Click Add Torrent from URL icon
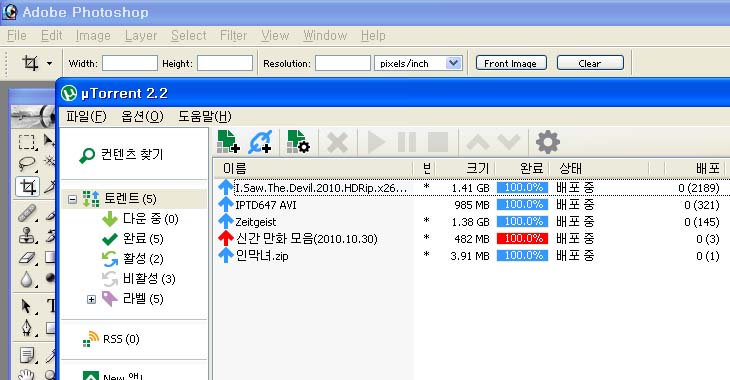730x380 pixels. point(260,142)
